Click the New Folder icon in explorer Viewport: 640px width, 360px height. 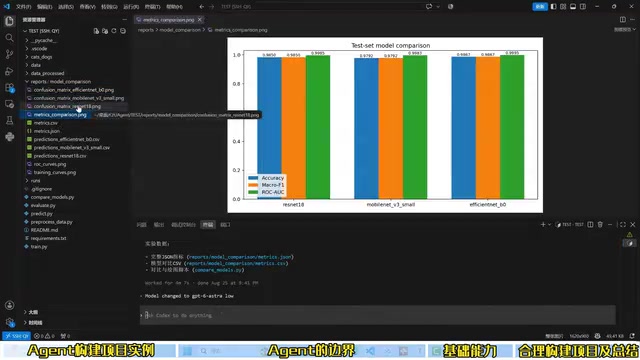coord(105,31)
